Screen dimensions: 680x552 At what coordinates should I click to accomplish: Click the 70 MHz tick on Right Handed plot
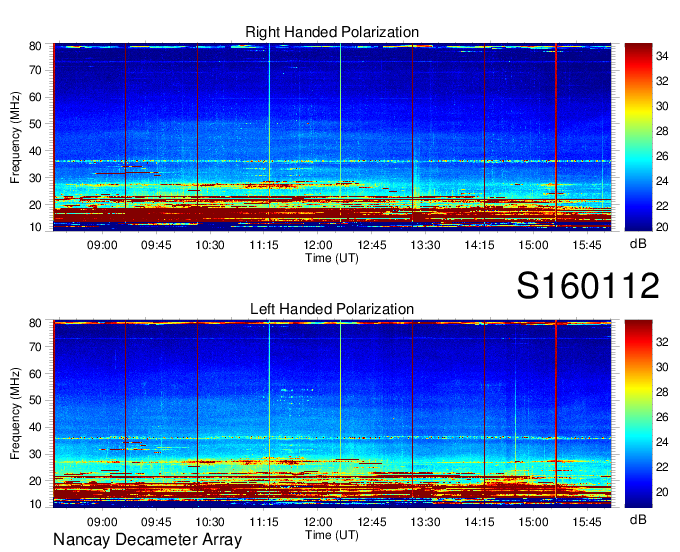point(35,70)
